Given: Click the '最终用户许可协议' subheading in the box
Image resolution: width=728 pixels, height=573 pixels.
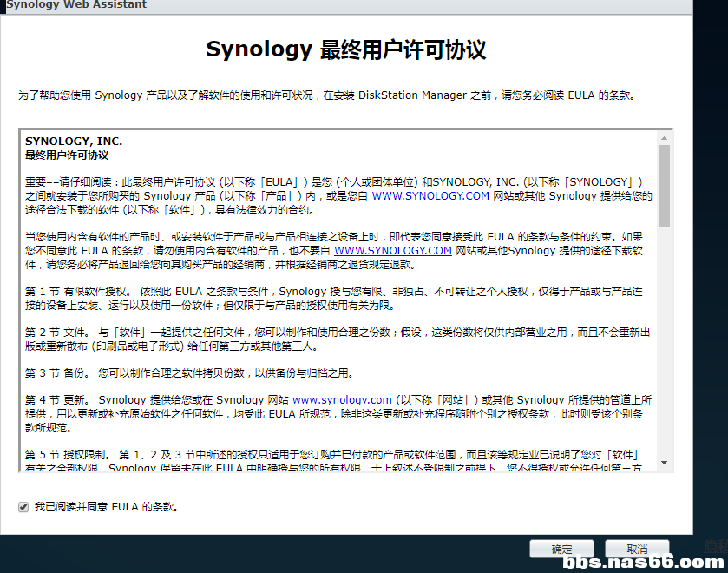Looking at the screenshot, I should tap(67, 155).
